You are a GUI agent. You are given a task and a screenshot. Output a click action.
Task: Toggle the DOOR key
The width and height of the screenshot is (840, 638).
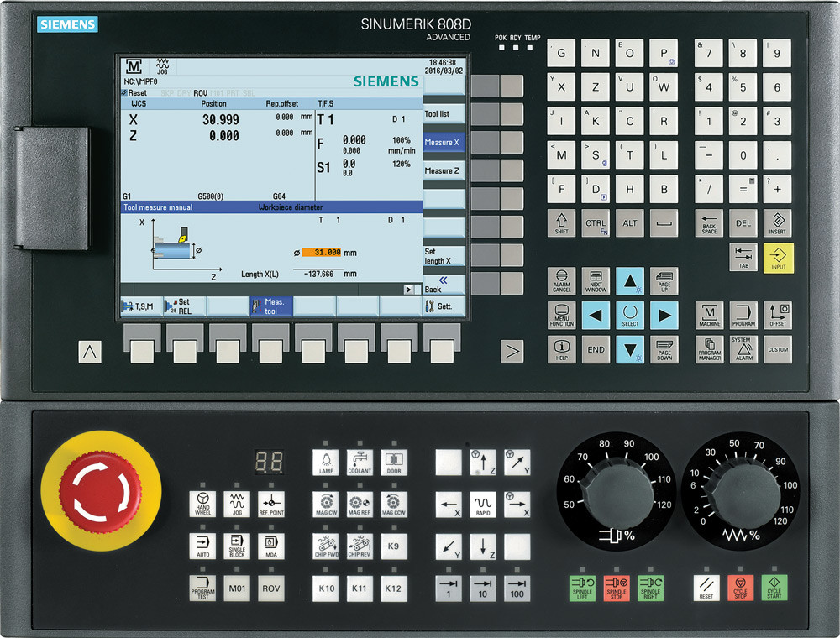[x=394, y=463]
